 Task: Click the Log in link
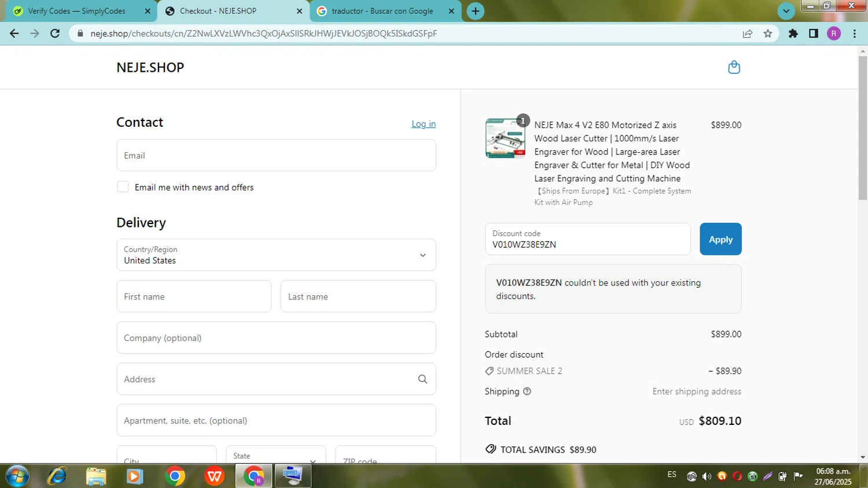coord(424,124)
